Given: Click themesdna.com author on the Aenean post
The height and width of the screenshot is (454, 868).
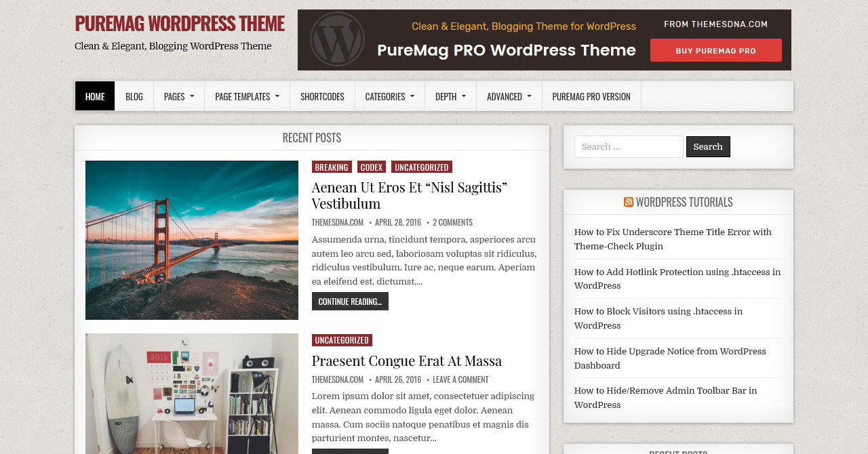Looking at the screenshot, I should tap(338, 222).
